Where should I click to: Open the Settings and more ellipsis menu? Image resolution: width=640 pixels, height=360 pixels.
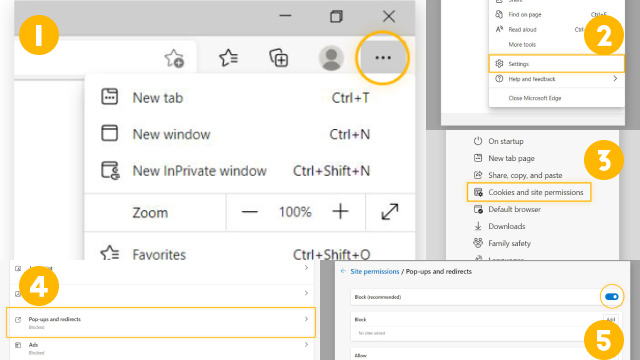coord(382,58)
